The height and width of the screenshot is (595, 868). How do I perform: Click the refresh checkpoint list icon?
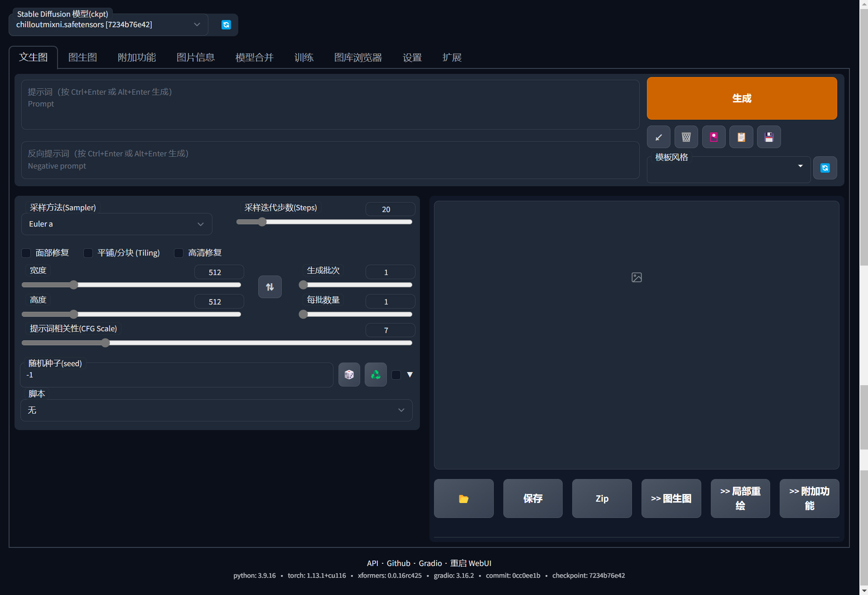(x=226, y=25)
